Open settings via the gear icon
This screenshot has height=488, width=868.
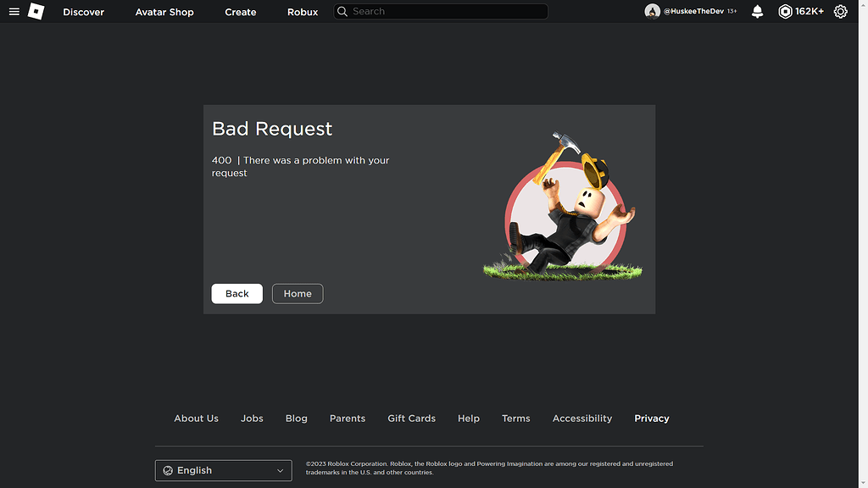(x=840, y=12)
